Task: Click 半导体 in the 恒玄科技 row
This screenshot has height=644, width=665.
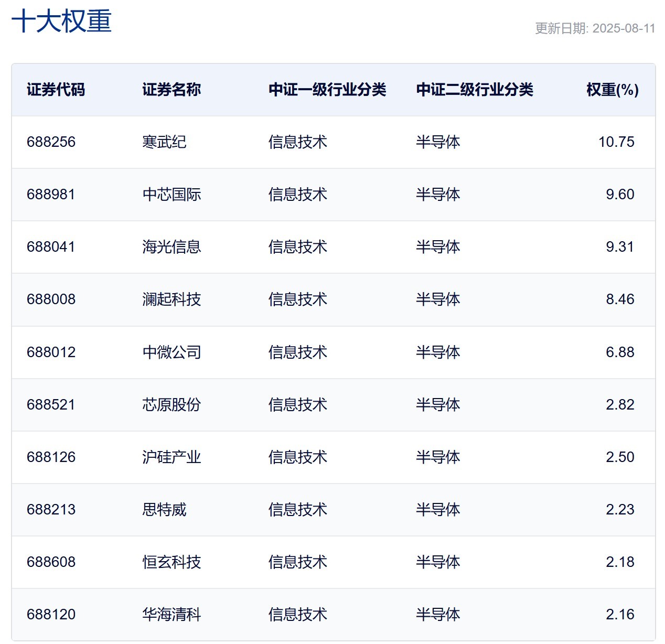Action: [x=438, y=562]
